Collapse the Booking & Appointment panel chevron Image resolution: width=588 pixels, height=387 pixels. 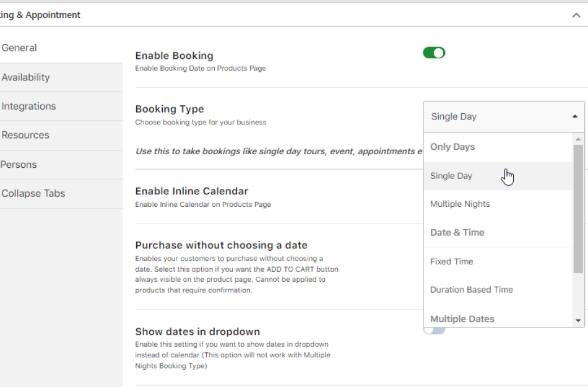tap(576, 14)
